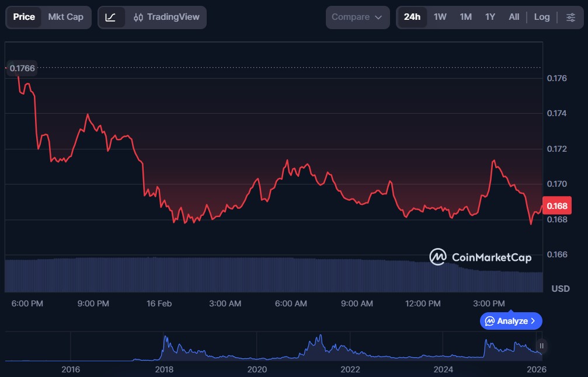Click the sparkle icon in Analyze button

tap(490, 321)
